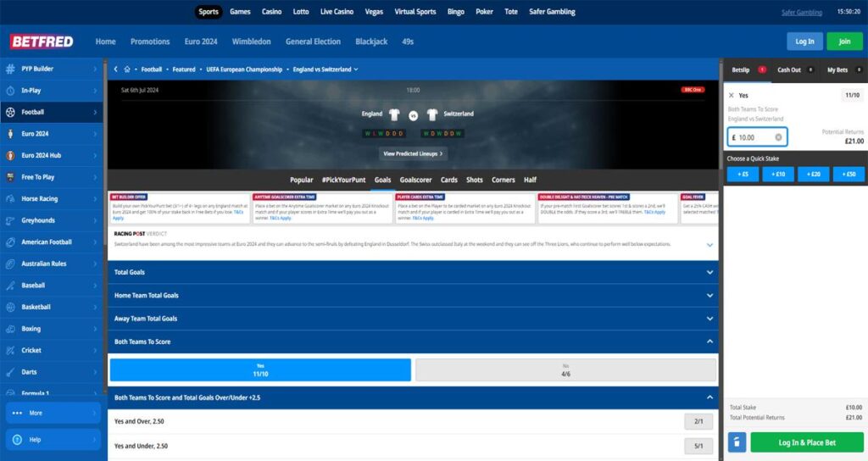Image resolution: width=868 pixels, height=461 pixels.
Task: Click the More ellipsis icon
Action: pos(17,413)
